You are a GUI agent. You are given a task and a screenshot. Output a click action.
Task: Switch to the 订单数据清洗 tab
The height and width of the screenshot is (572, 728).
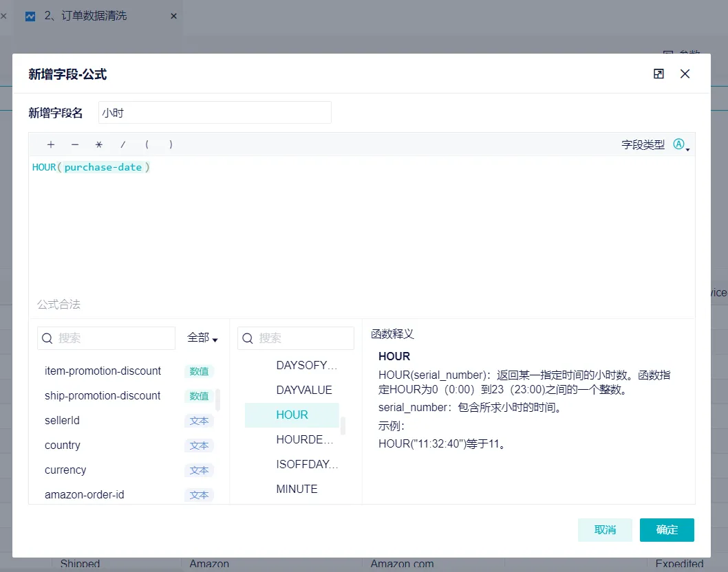tap(85, 16)
